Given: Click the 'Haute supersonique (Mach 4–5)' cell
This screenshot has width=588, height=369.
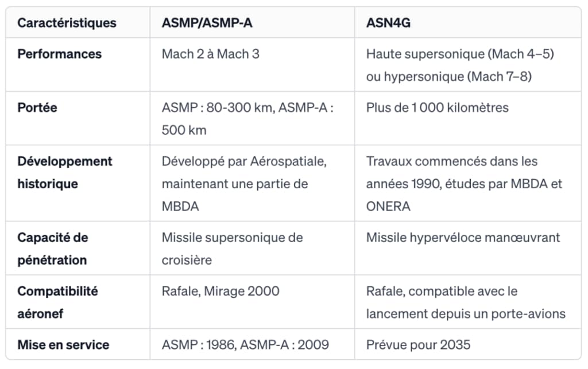Looking at the screenshot, I should [459, 65].
